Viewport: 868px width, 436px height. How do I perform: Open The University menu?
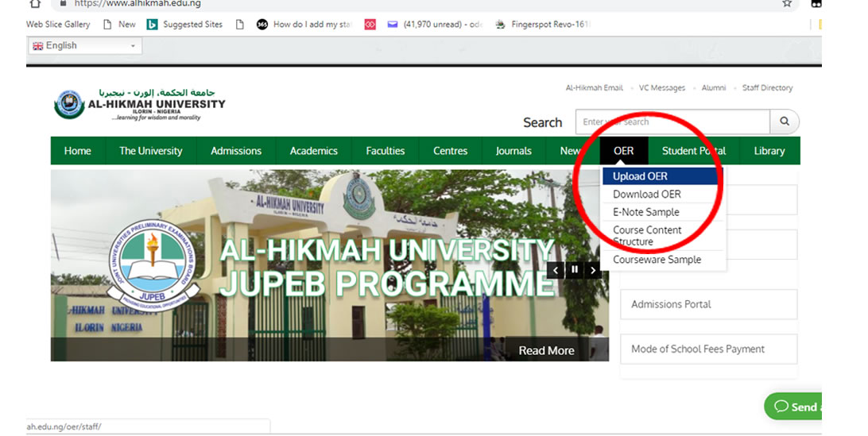(150, 151)
